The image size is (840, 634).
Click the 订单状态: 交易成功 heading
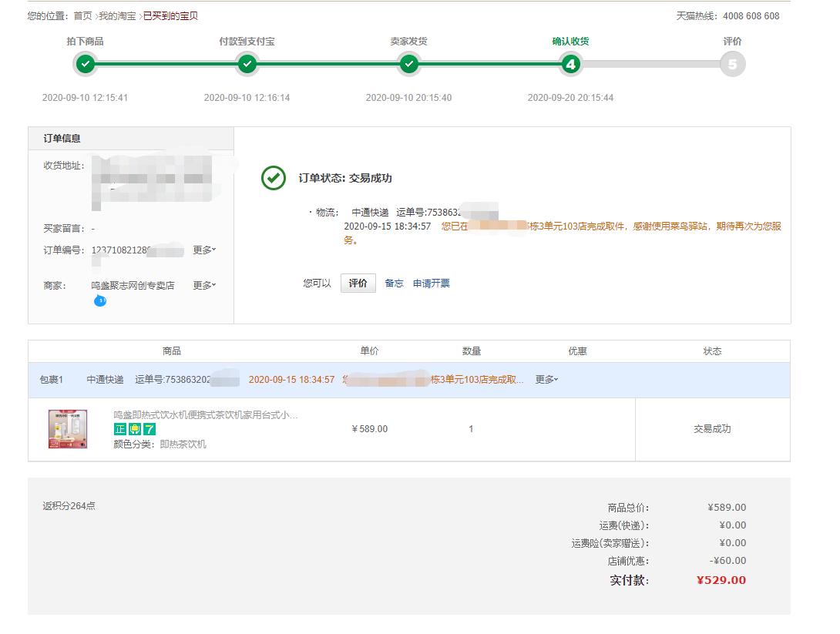(x=345, y=178)
